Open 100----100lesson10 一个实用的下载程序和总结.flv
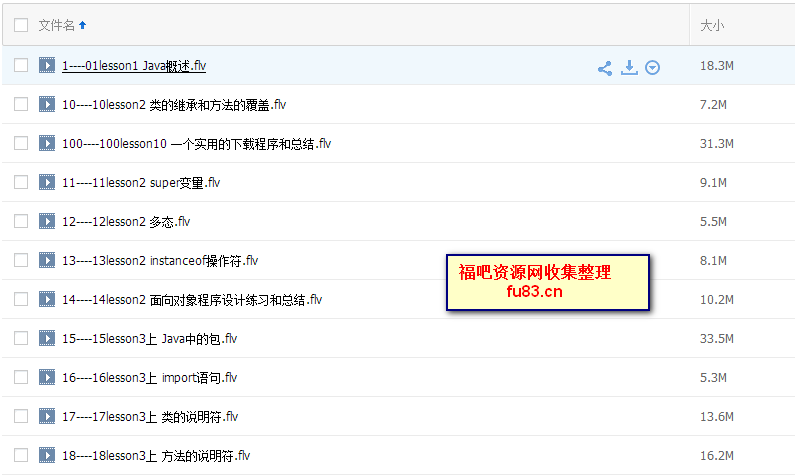 [197, 144]
